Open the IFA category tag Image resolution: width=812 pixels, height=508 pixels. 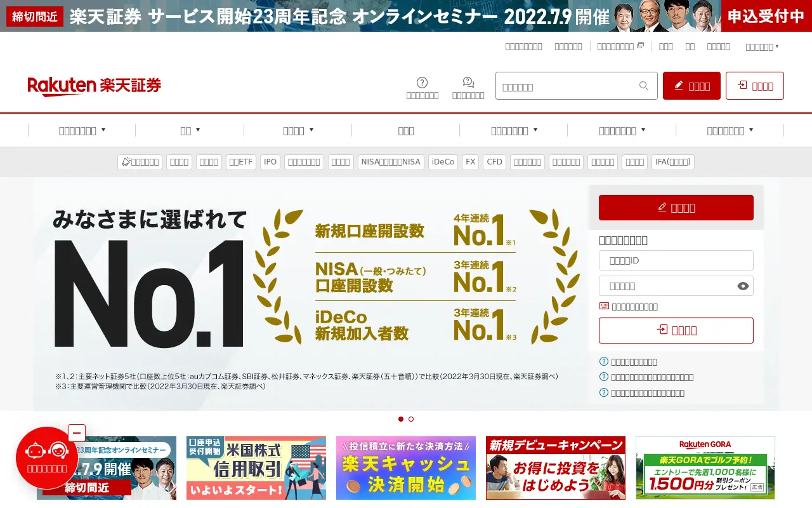pyautogui.click(x=673, y=162)
